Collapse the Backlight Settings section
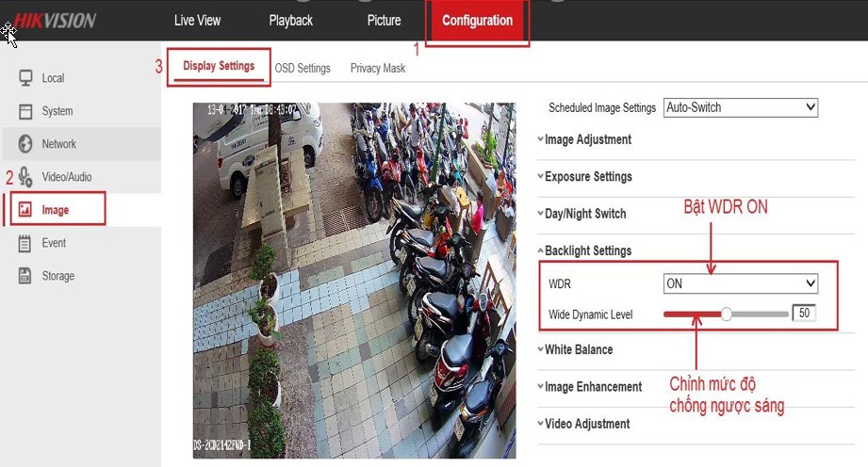Viewport: 868px width, 467px height. click(x=588, y=251)
